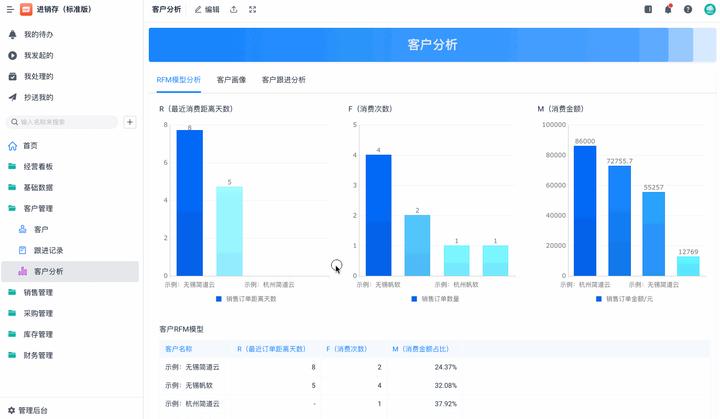Toggle the 销售订单距离天数 legend item

[x=246, y=299]
